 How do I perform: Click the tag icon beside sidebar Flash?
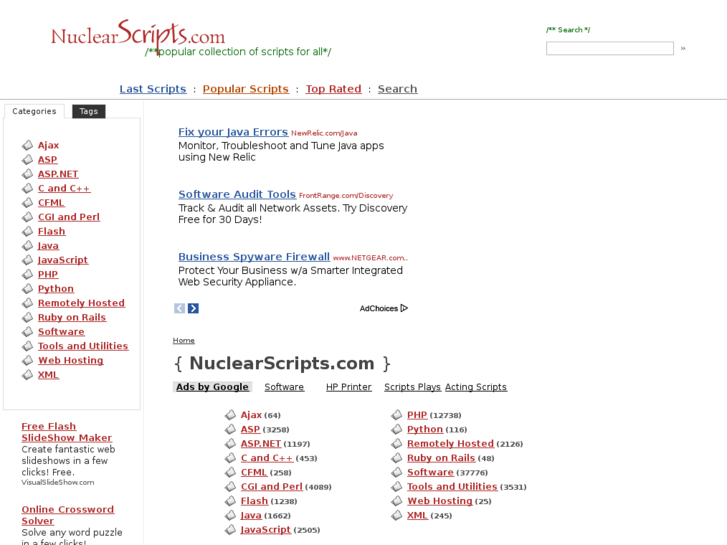(x=27, y=231)
